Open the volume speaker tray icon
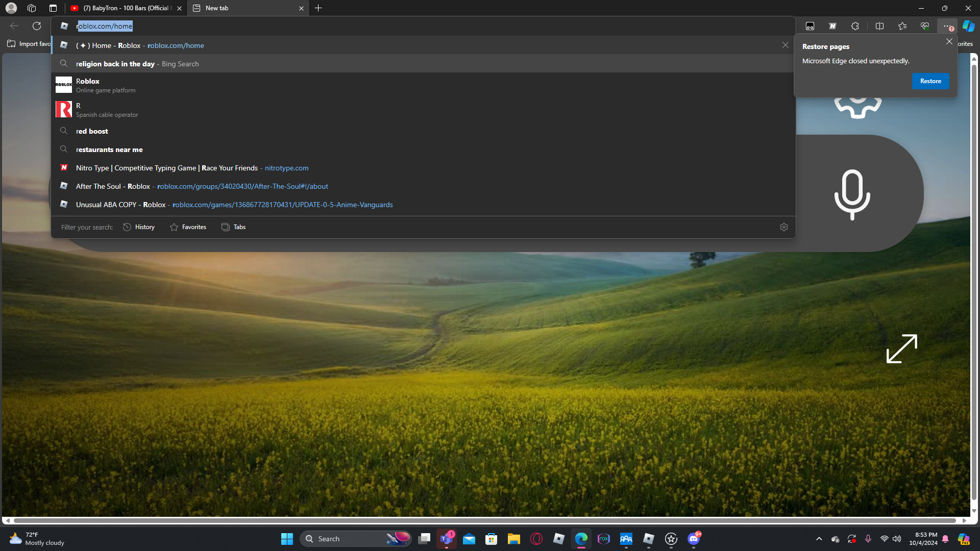The width and height of the screenshot is (980, 551). click(897, 539)
